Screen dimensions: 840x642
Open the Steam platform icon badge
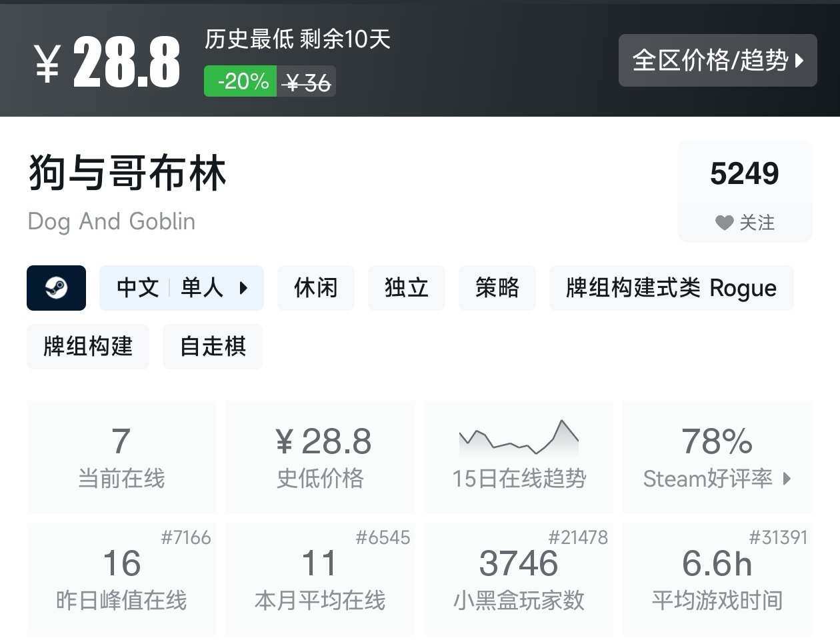[x=56, y=288]
